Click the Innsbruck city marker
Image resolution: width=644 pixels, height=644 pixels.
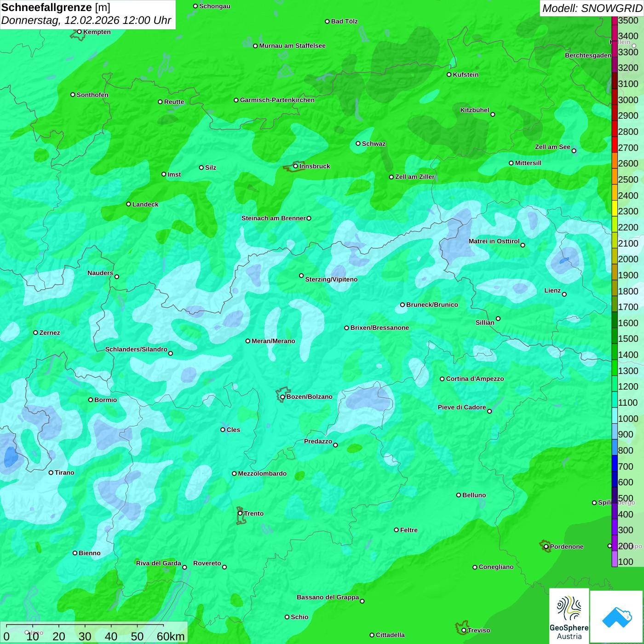295,166
